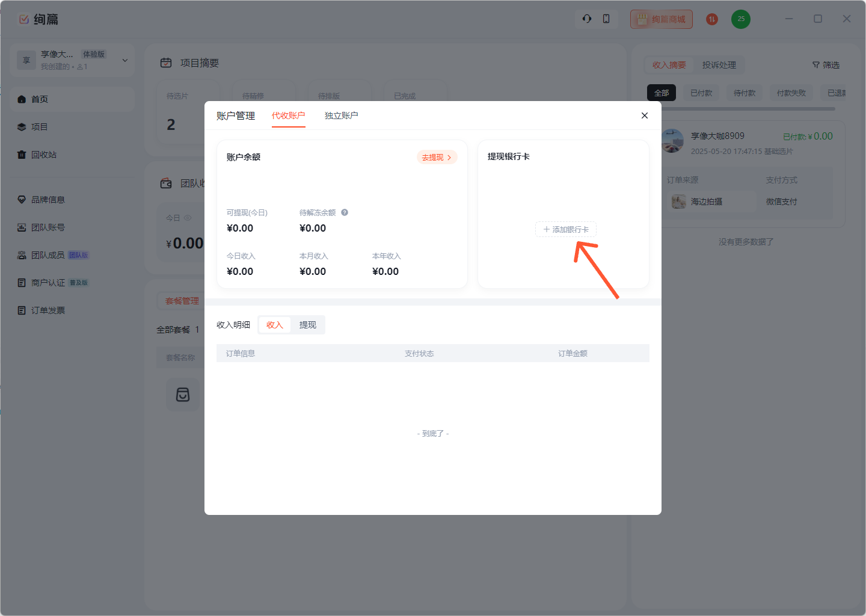Switch to the 独立账户 tab
This screenshot has width=866, height=616.
click(341, 115)
